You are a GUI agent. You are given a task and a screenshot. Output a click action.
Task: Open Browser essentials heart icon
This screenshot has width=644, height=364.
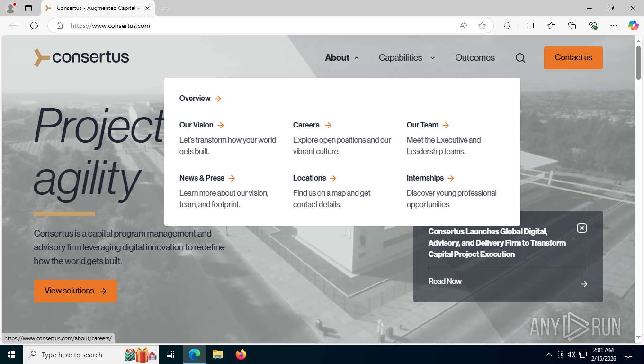click(593, 26)
